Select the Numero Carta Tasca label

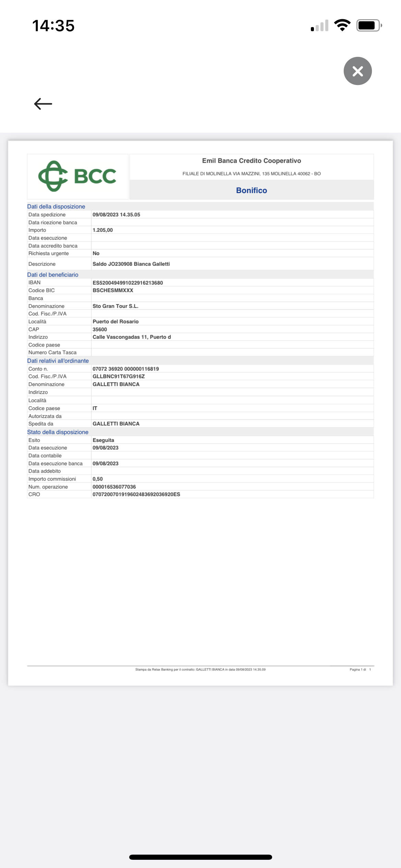point(52,352)
